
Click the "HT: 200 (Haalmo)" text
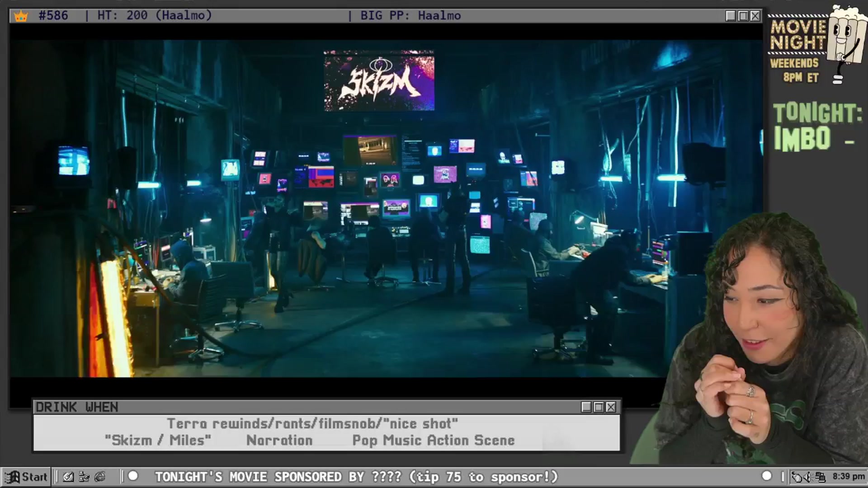155,16
